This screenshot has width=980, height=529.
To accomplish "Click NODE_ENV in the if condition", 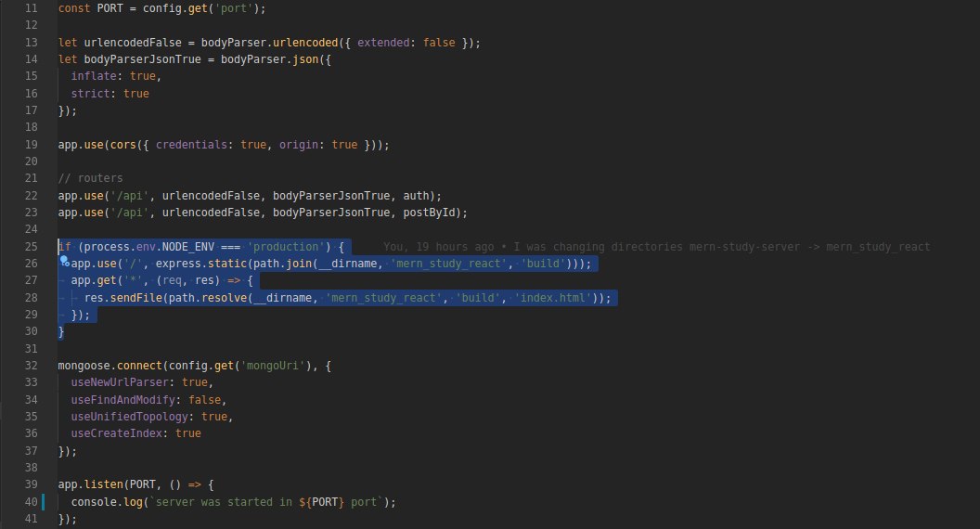I will (188, 246).
